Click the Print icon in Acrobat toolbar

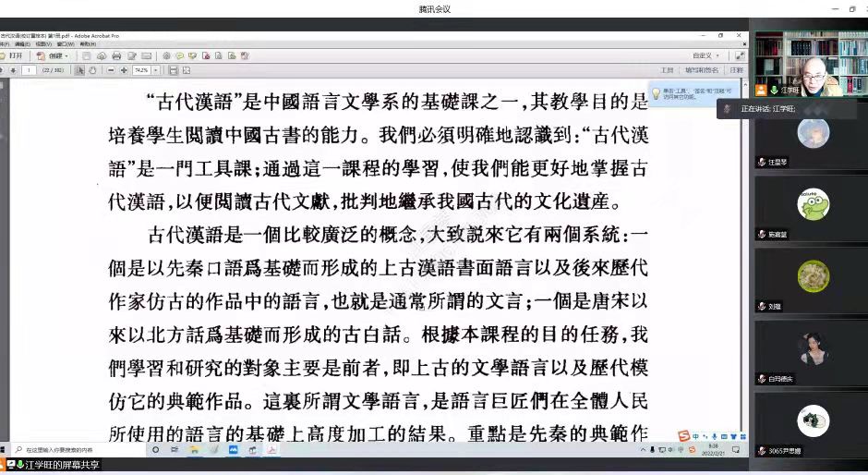[116, 56]
